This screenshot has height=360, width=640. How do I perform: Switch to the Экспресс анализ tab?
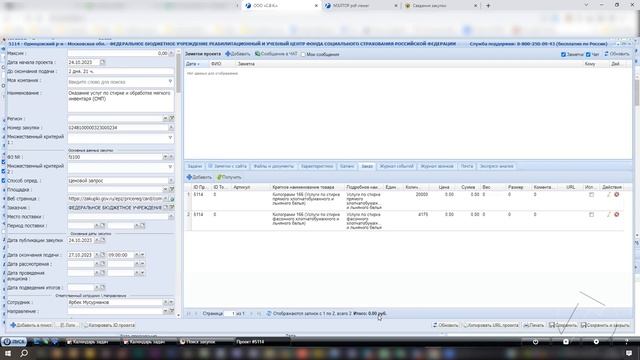496,167
